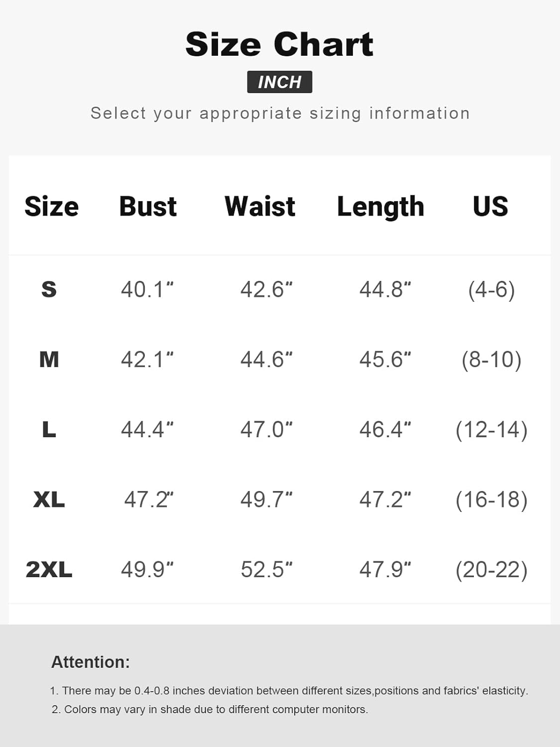
Task: Click the Length column header
Action: [380, 207]
